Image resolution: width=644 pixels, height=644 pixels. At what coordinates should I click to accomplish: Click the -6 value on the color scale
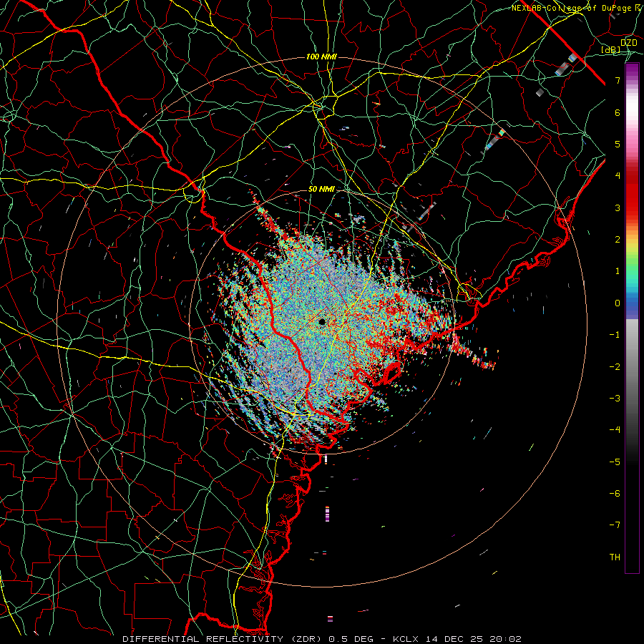615,494
